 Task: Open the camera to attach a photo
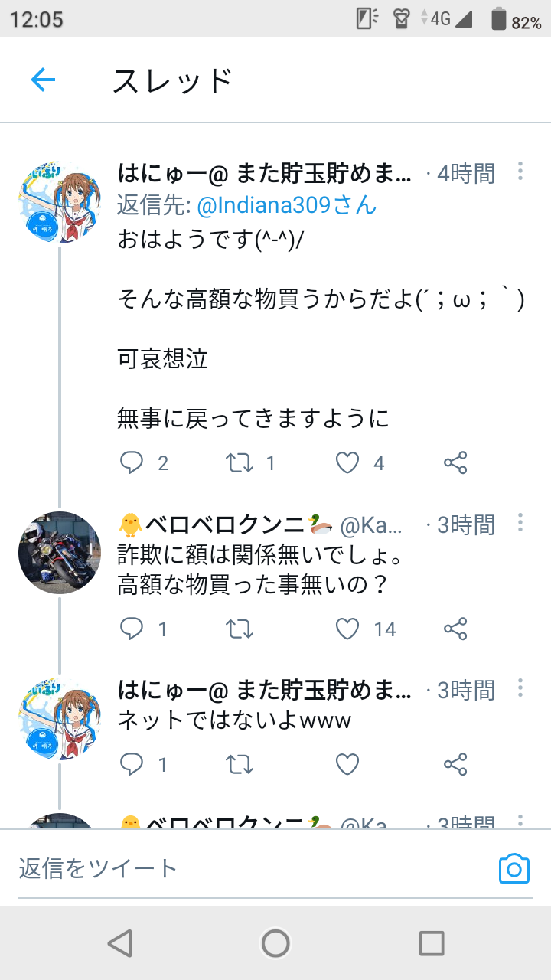point(514,868)
